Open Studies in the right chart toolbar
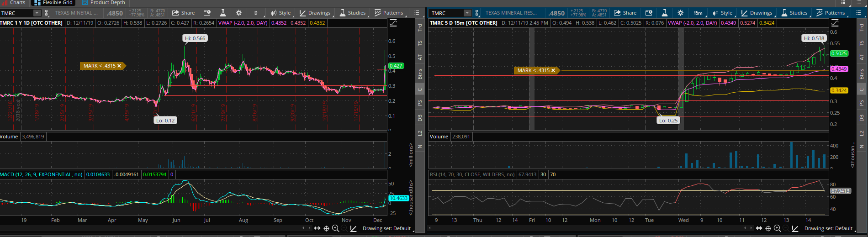The image size is (868, 237). 794,13
